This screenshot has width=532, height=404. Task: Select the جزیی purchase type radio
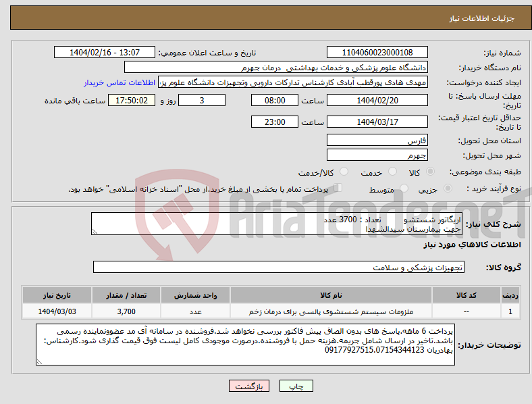448,188
